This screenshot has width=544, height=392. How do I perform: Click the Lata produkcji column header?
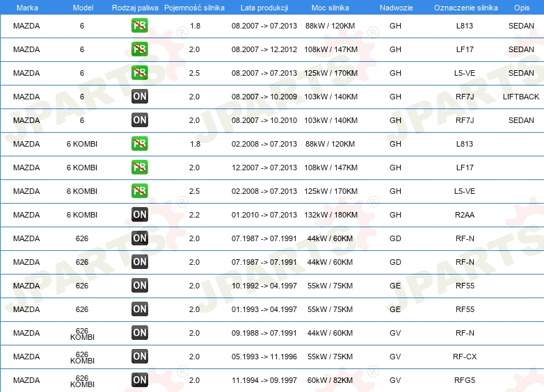(x=264, y=8)
